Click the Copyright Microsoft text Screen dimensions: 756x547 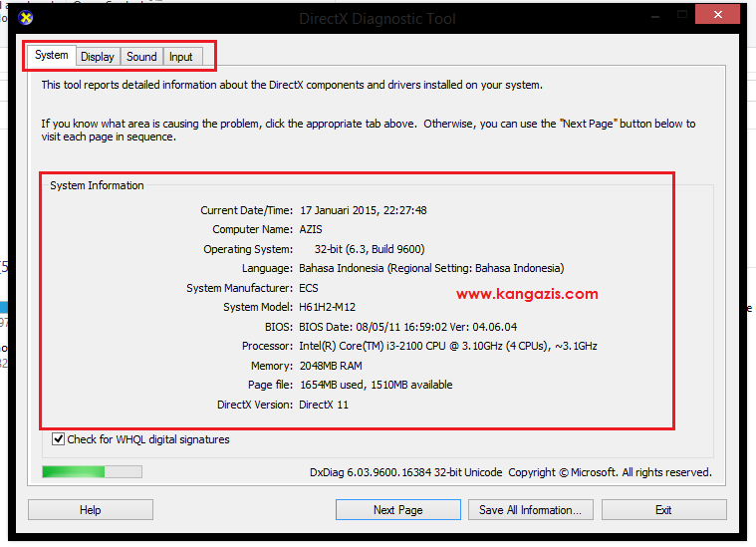(x=610, y=472)
